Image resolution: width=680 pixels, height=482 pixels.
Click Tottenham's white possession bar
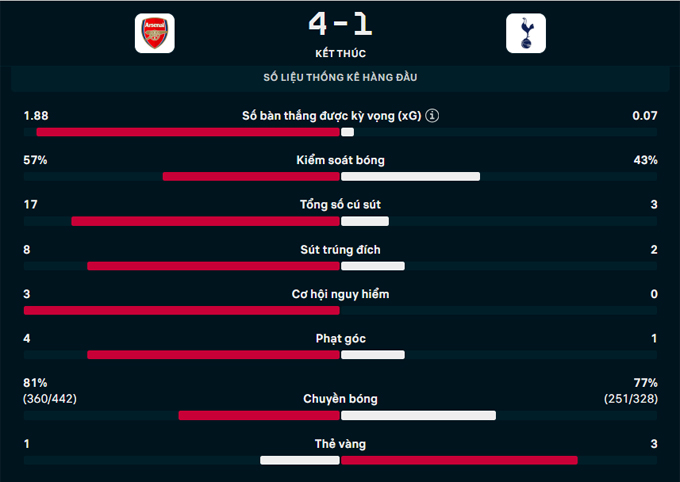coord(410,177)
